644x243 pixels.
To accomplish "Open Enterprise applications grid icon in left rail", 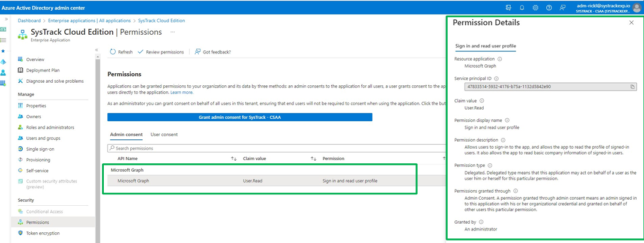I will coord(3,83).
